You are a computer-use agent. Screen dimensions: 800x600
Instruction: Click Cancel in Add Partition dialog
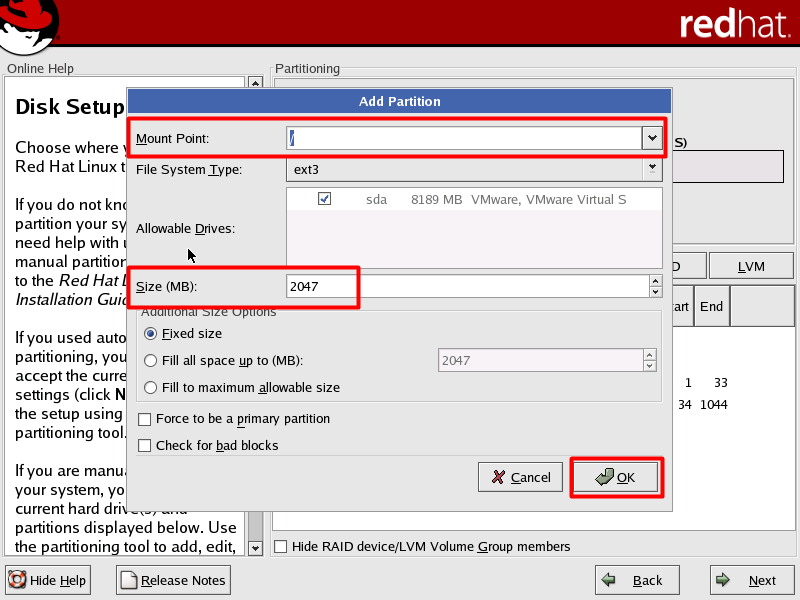click(x=520, y=477)
